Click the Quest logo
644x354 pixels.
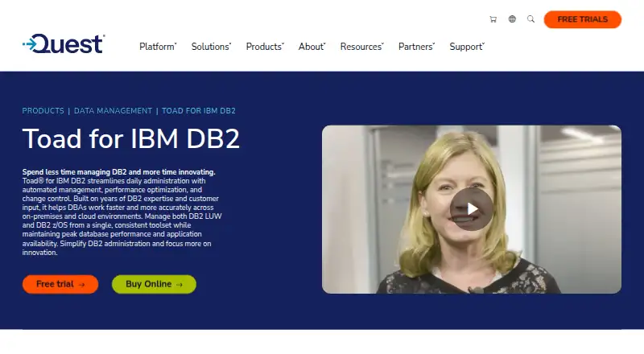[x=64, y=44]
